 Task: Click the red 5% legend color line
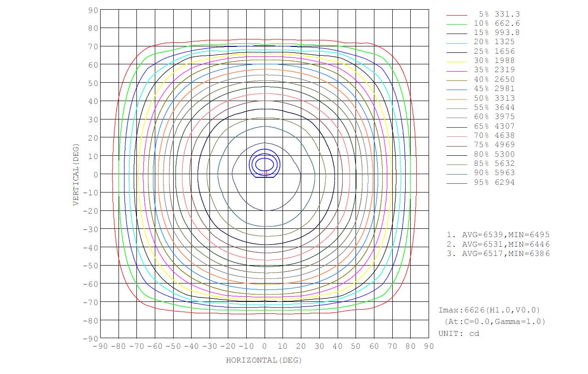(457, 15)
